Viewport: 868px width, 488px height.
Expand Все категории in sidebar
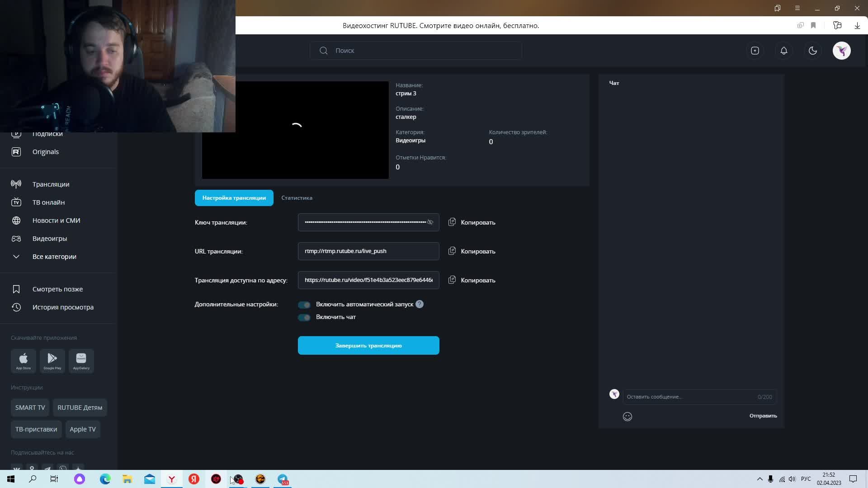pos(54,257)
